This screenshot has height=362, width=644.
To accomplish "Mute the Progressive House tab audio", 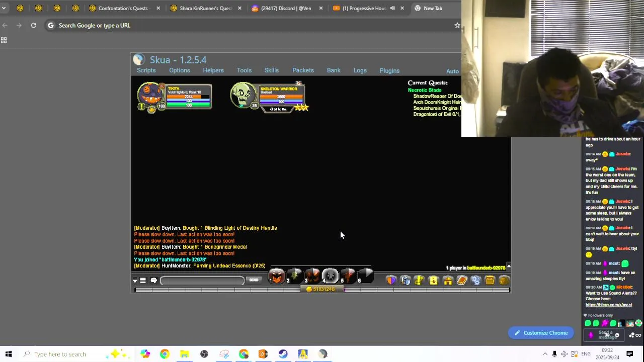I will pos(392,8).
